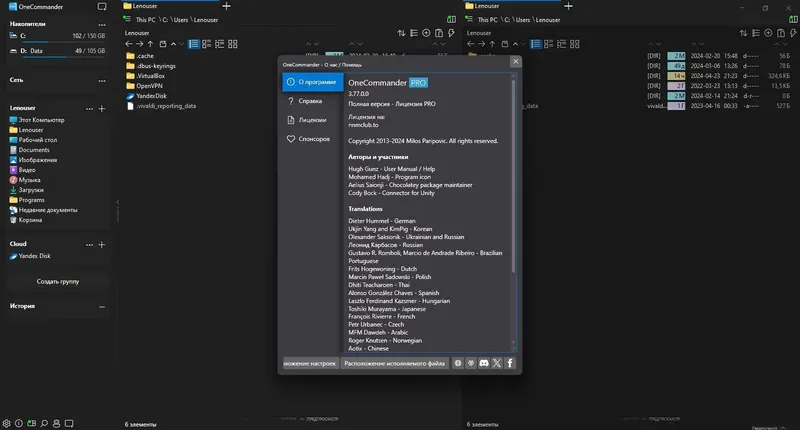Go up one folder in left pane
The width and height of the screenshot is (800, 430).
151,44
